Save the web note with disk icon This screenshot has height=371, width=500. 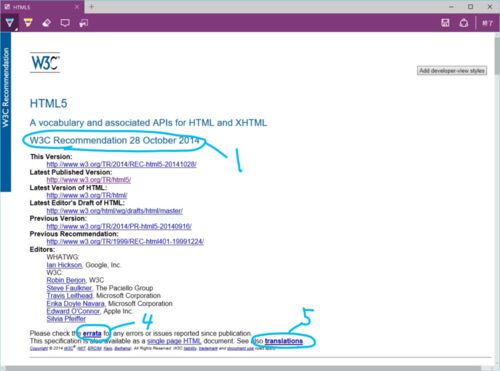click(445, 23)
